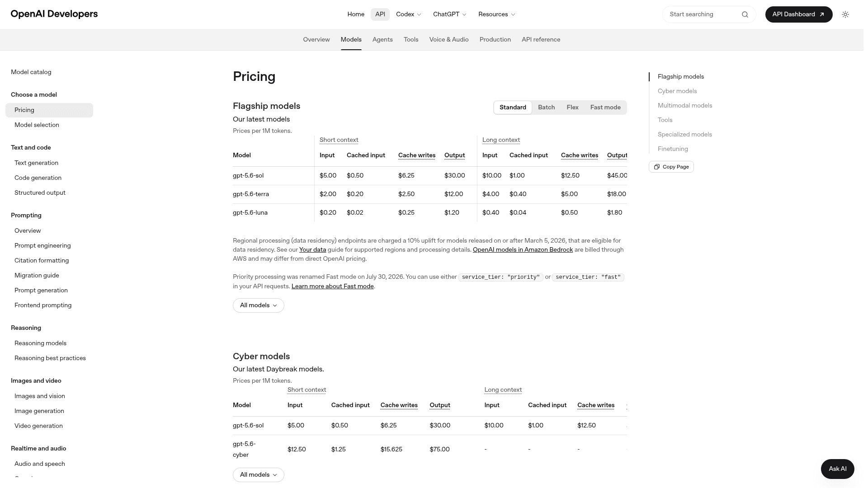Select API in top navigation
Image resolution: width=868 pixels, height=488 pixels.
click(x=380, y=14)
